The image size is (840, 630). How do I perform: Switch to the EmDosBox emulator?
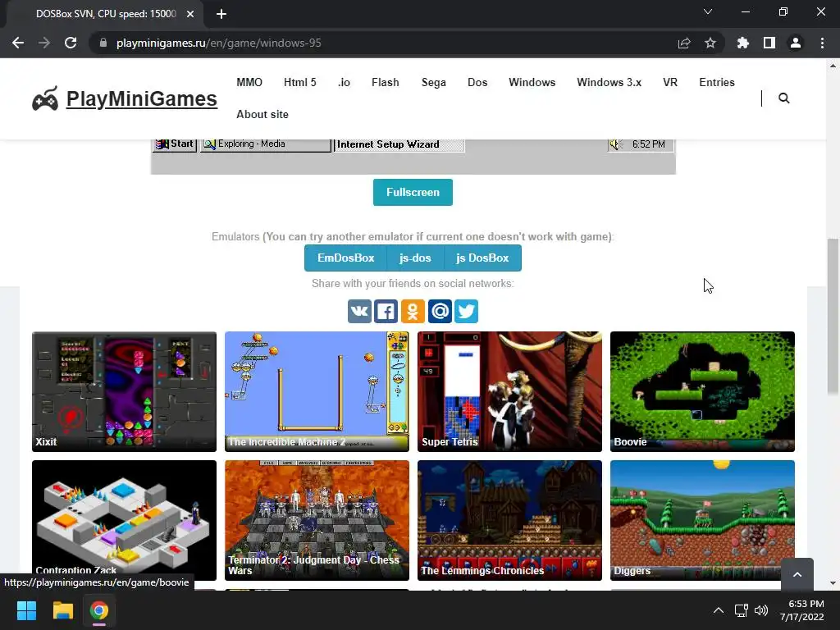(345, 258)
